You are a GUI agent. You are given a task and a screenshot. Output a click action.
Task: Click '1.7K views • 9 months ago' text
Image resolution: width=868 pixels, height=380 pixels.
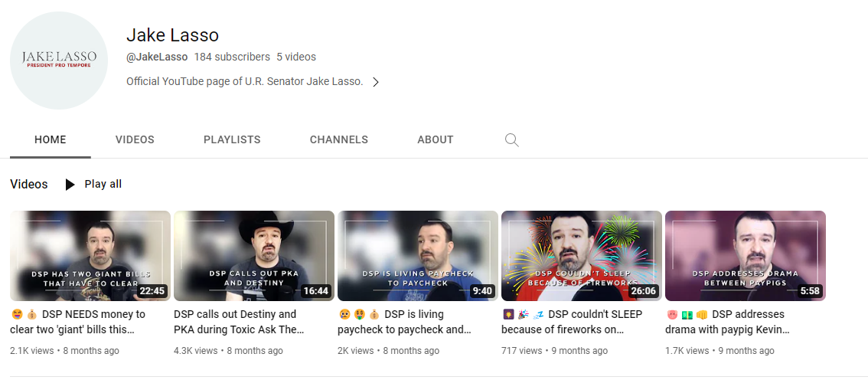pyautogui.click(x=720, y=351)
